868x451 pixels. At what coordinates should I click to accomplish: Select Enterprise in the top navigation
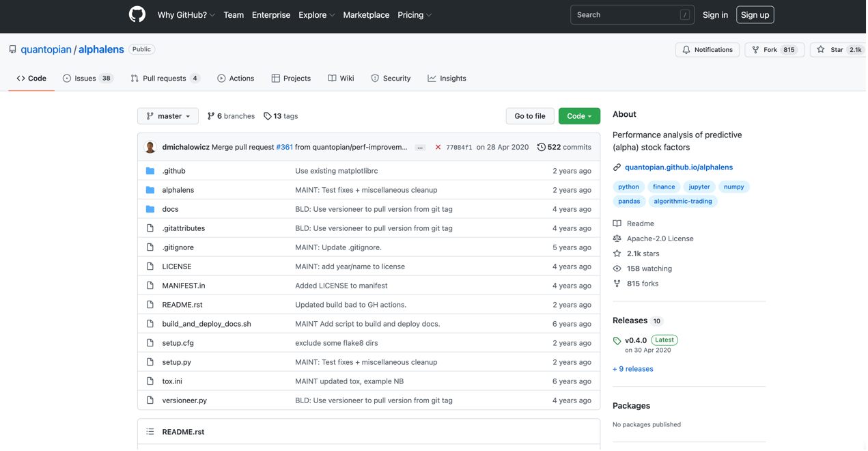pyautogui.click(x=271, y=15)
